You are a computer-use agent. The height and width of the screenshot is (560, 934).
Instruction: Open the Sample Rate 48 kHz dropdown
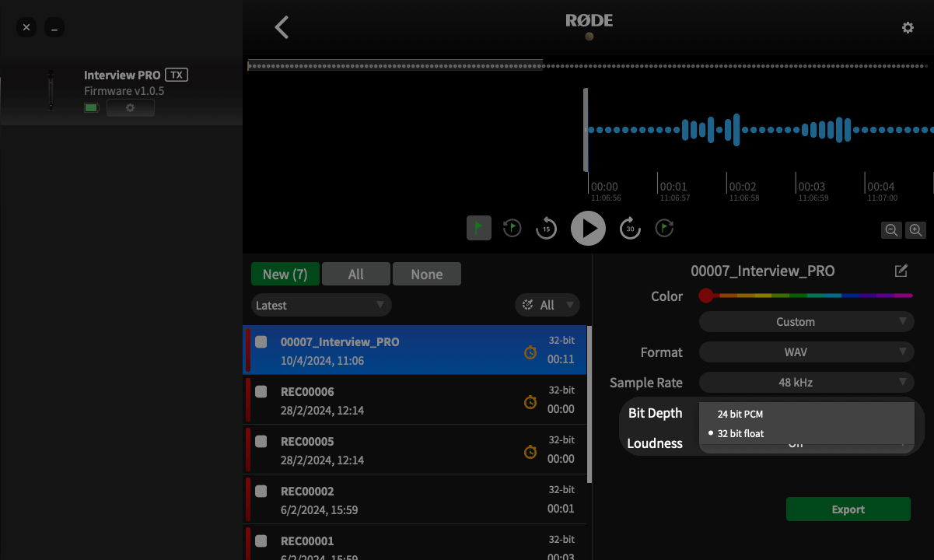click(806, 382)
